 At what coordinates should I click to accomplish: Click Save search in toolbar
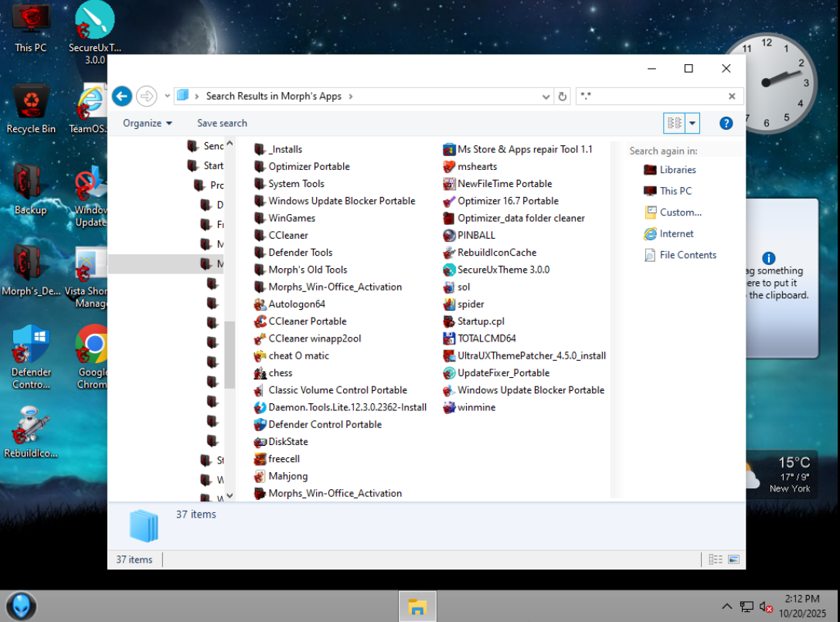[x=222, y=123]
